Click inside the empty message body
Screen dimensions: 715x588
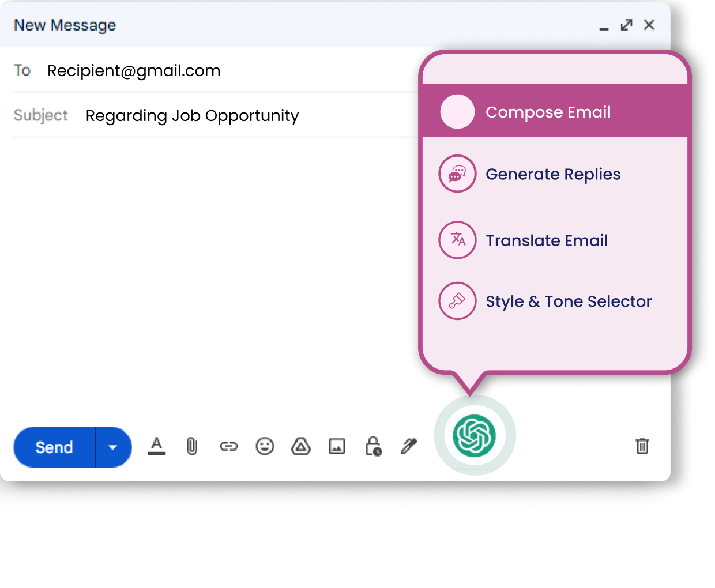point(213,259)
